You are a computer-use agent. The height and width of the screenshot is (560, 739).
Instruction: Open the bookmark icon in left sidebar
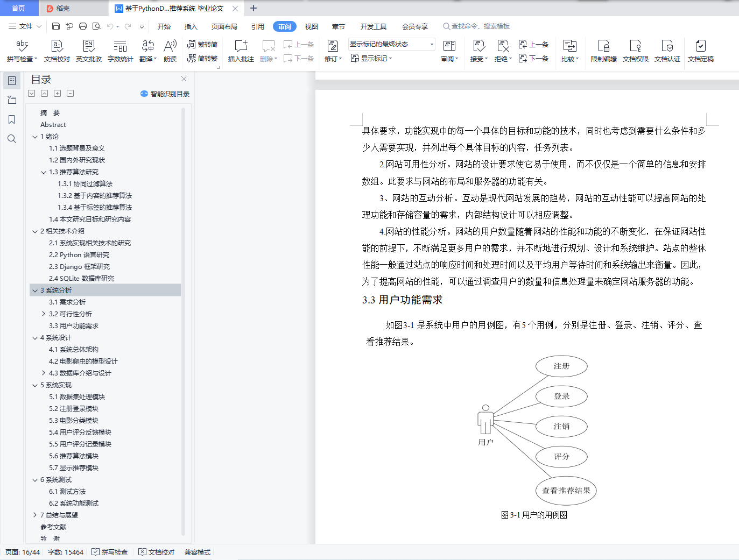pos(12,119)
